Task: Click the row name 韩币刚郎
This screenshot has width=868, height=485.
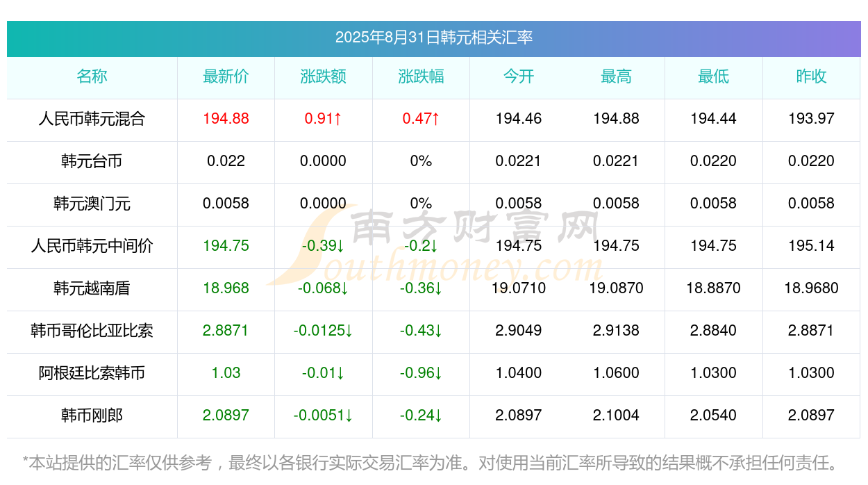Action: pos(92,416)
